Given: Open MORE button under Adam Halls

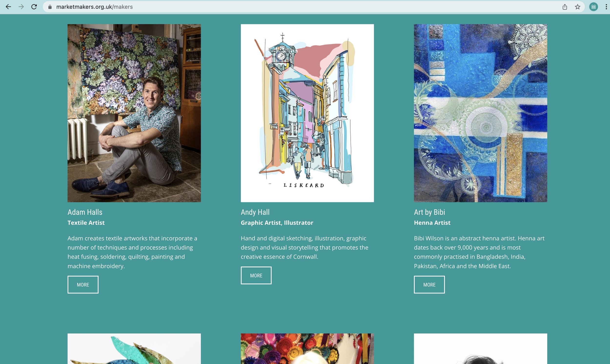Looking at the screenshot, I should [x=83, y=284].
